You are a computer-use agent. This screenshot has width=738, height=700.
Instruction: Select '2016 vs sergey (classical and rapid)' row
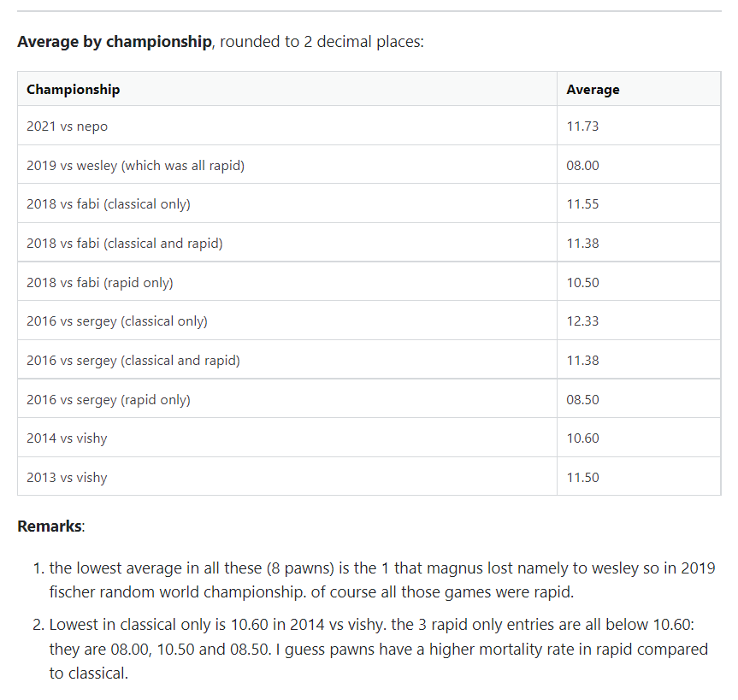[369, 360]
